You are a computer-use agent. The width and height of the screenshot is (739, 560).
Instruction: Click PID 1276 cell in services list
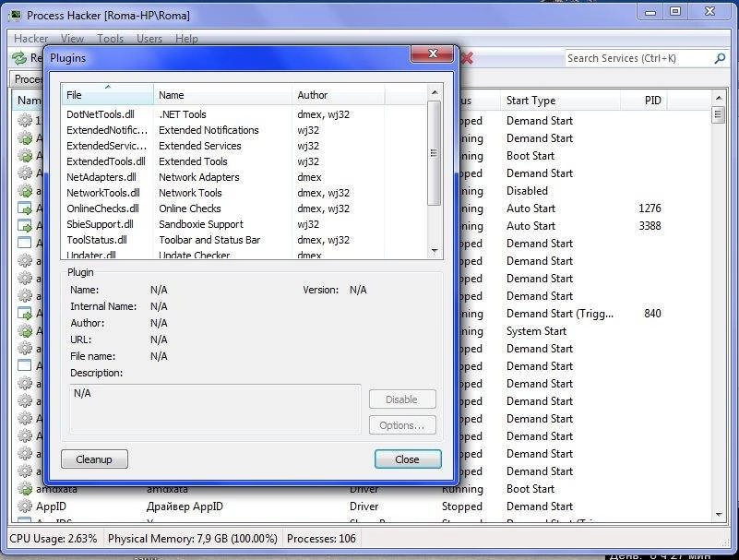(x=650, y=209)
